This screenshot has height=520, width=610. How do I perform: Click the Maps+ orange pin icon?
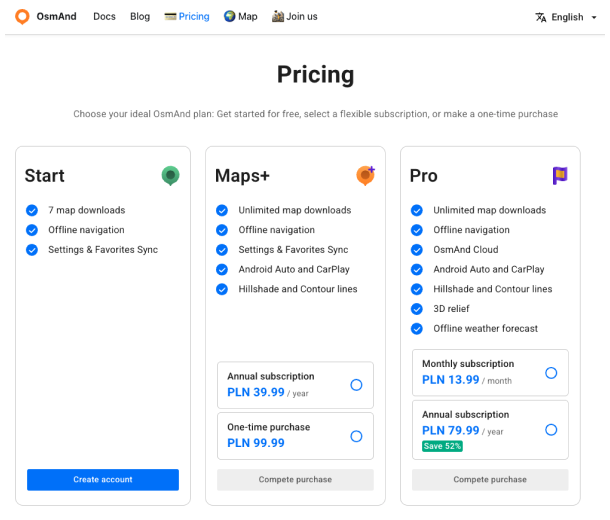coord(365,176)
